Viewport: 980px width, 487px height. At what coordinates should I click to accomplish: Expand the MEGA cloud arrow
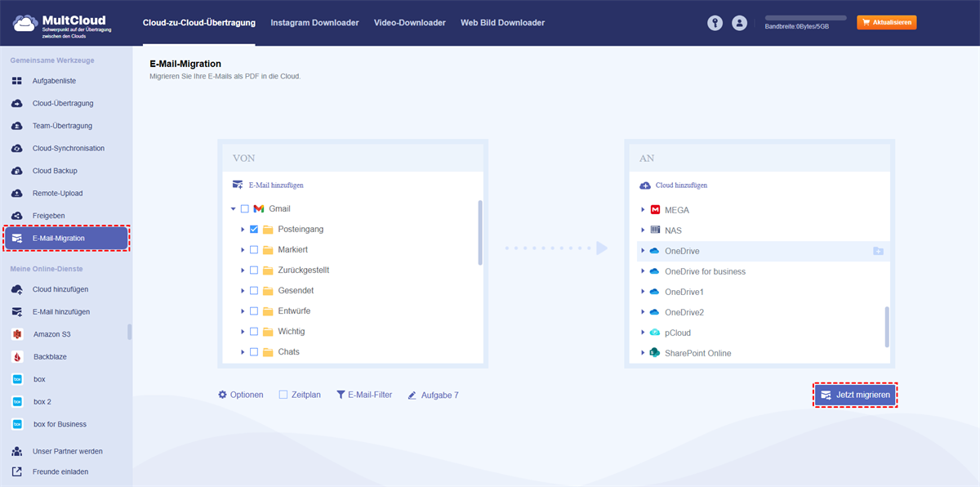coord(643,210)
